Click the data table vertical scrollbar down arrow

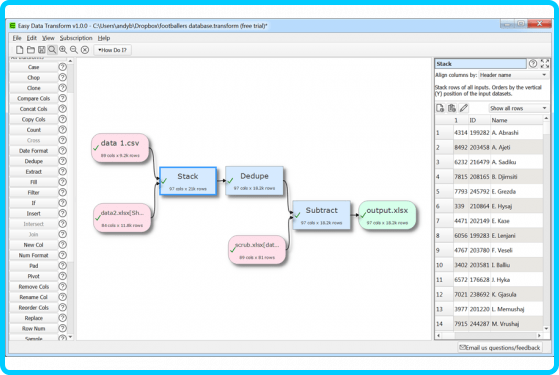[546, 328]
